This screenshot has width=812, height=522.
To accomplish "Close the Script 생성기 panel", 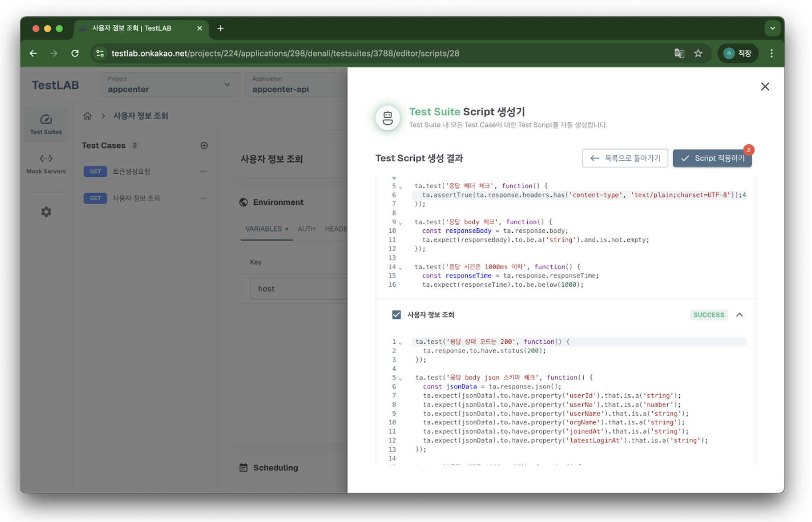I will 765,86.
